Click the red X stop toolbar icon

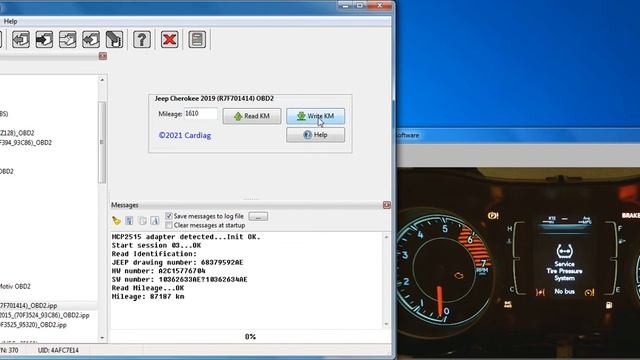(169, 40)
